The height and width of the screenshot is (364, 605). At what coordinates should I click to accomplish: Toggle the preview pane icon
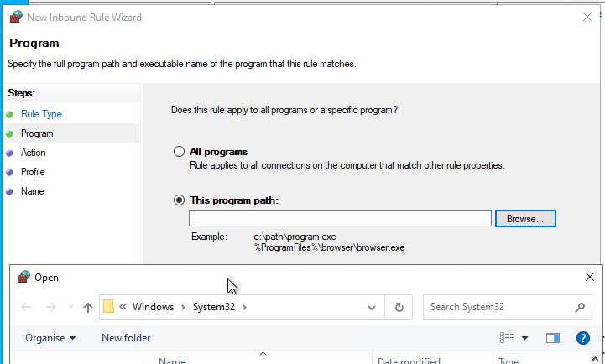(x=552, y=338)
